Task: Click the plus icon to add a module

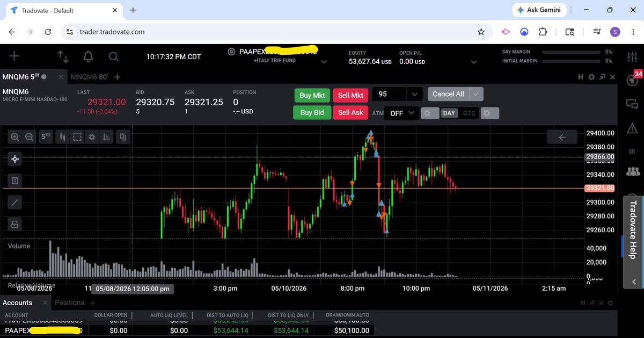Action: tap(14, 56)
